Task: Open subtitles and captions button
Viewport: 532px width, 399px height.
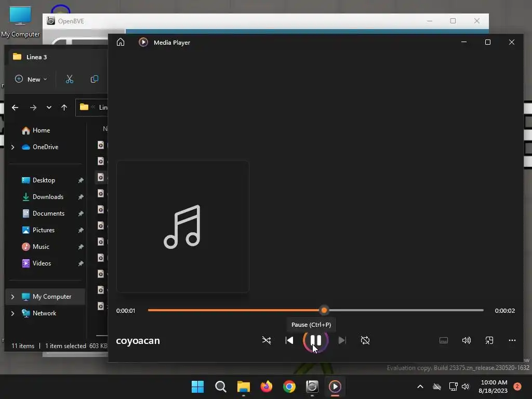Action: [x=444, y=340]
